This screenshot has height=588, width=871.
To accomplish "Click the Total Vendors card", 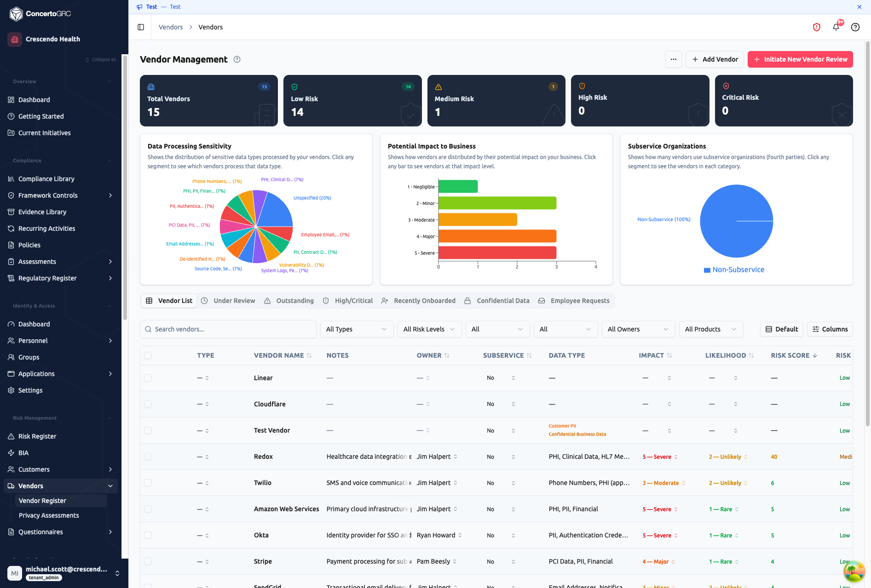I will [x=209, y=101].
